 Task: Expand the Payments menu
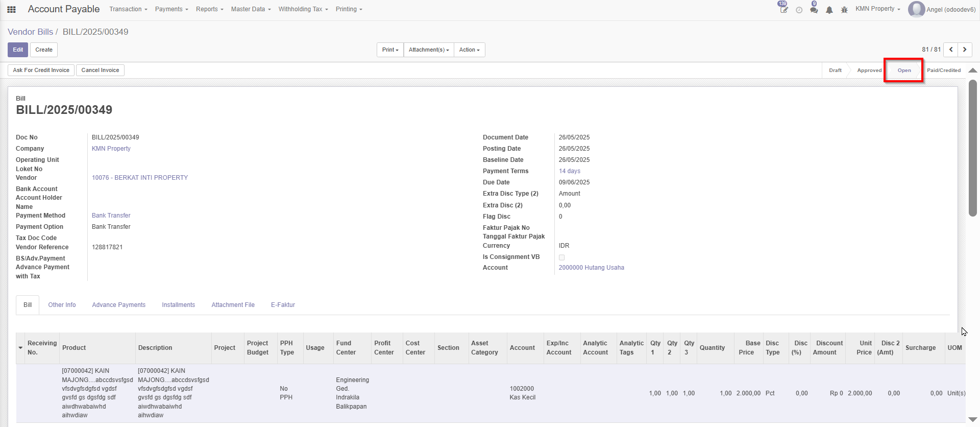(x=171, y=9)
